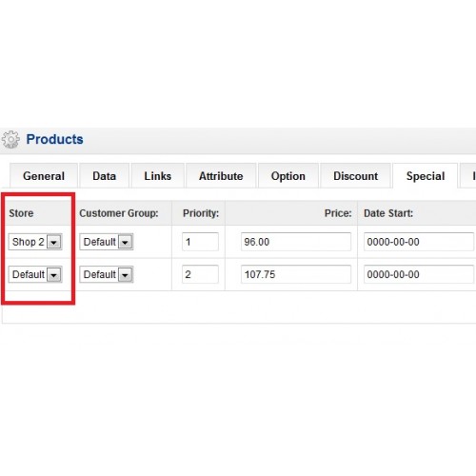Screen dimensions: 476x476
Task: Click the priority field containing 1
Action: point(200,242)
